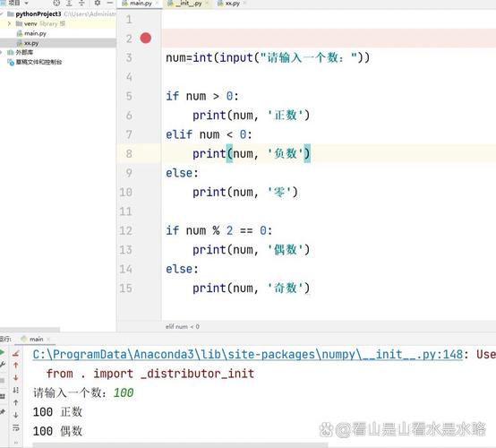Screen dimensions: 496x448
Task: Select the main tab in Run panel
Action: coord(36,339)
